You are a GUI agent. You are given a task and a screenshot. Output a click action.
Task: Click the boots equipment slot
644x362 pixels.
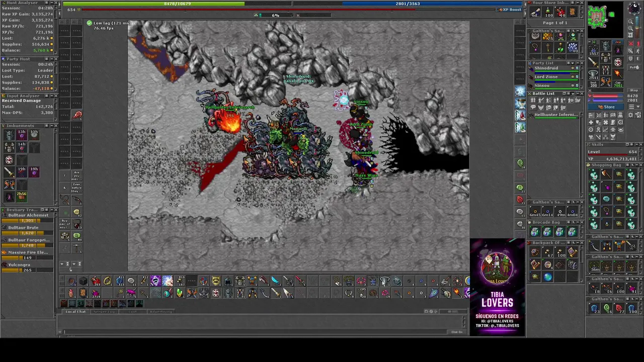pos(606,81)
